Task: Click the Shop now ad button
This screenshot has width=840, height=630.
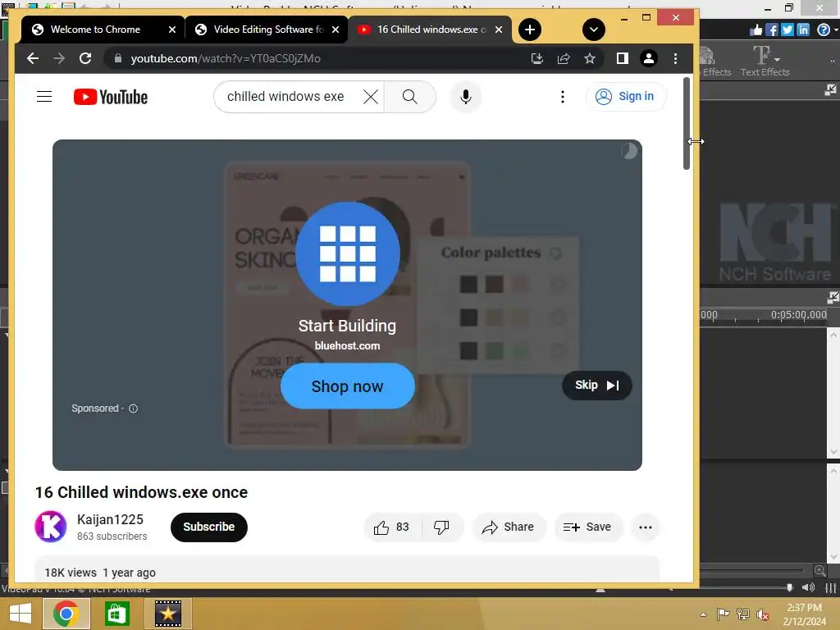Action: [x=347, y=386]
